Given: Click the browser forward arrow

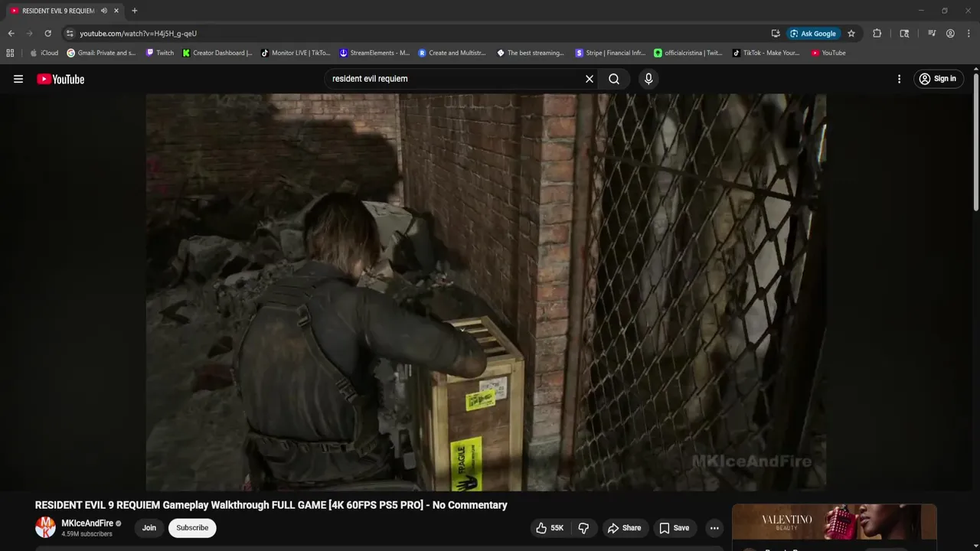Looking at the screenshot, I should (x=29, y=34).
